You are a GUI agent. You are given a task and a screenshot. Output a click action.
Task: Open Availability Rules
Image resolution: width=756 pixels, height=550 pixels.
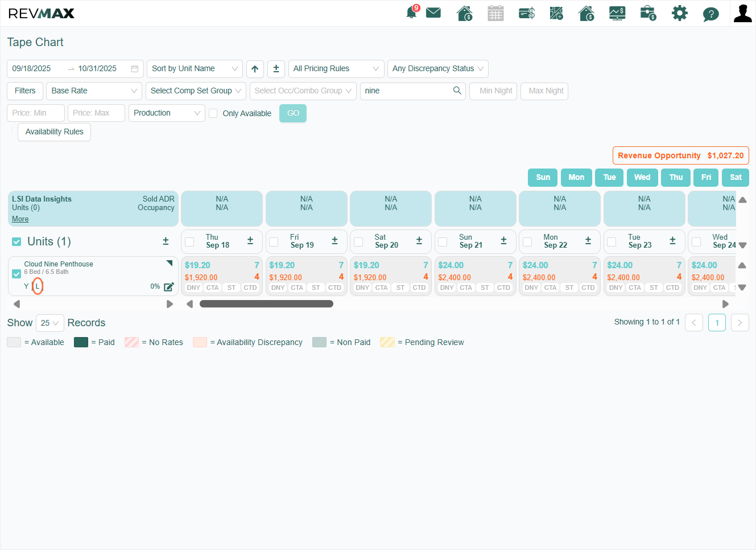(55, 132)
